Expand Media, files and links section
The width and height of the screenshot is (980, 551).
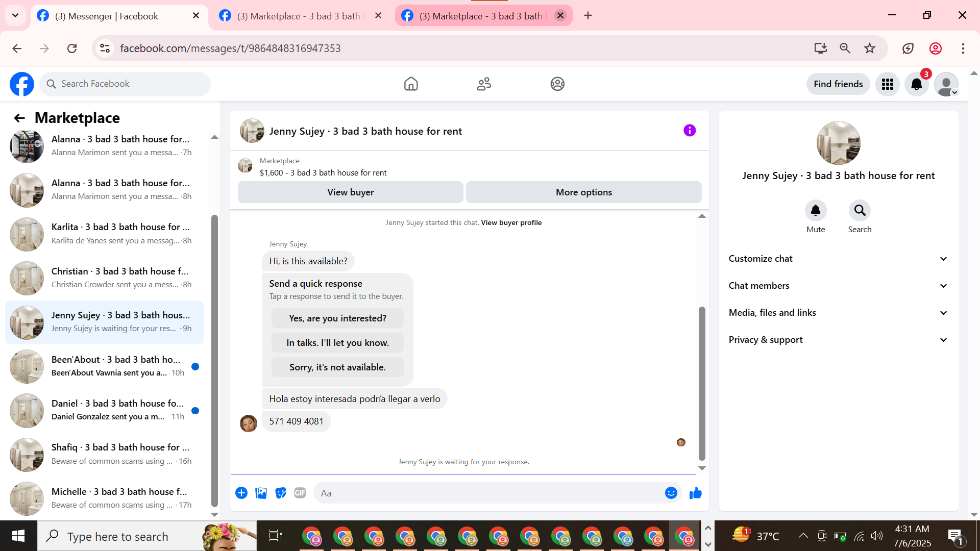click(839, 313)
